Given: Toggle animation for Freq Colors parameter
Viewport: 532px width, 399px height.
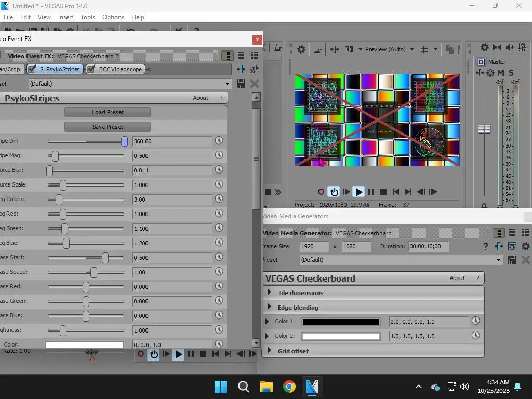Looking at the screenshot, I should pos(219,199).
